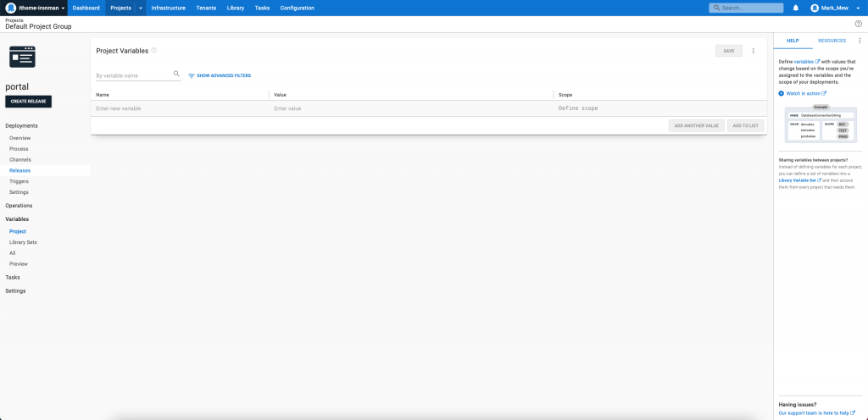Open the Watch in action link
Image resolution: width=868 pixels, height=420 pixels.
tap(806, 93)
